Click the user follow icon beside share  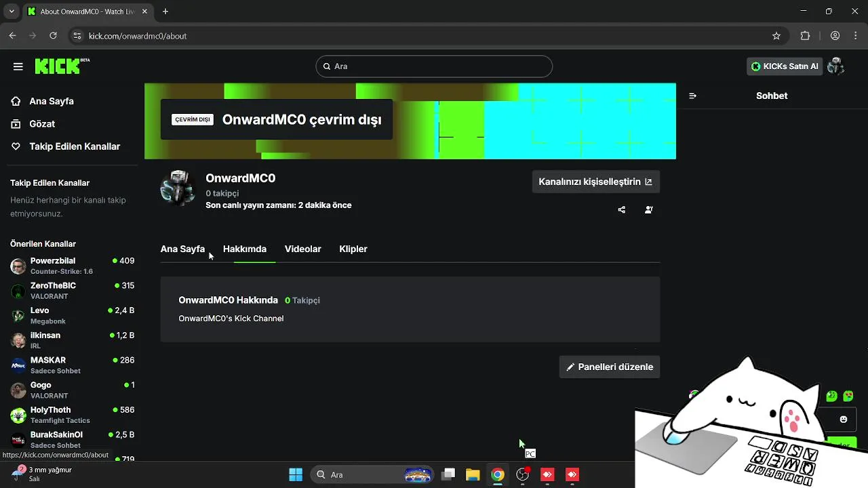coord(649,210)
